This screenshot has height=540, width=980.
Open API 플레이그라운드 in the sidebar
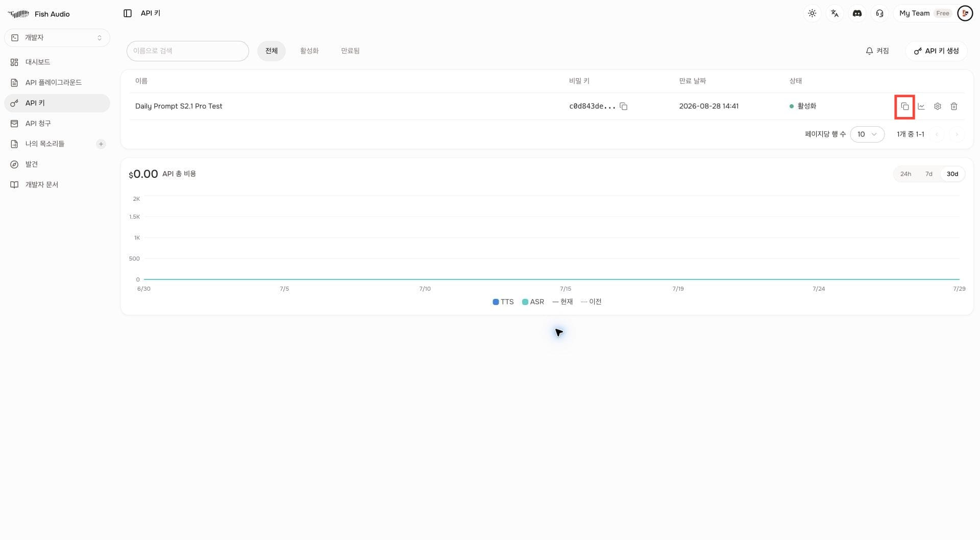(x=57, y=83)
